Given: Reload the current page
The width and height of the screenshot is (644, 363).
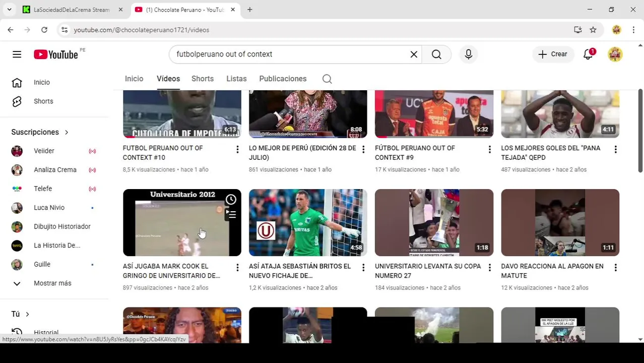Looking at the screenshot, I should [44, 30].
